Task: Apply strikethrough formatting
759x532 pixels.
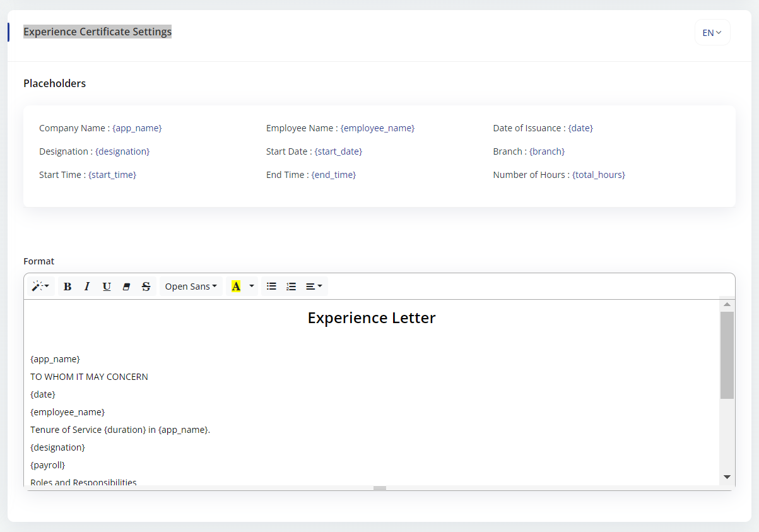Action: pyautogui.click(x=146, y=287)
